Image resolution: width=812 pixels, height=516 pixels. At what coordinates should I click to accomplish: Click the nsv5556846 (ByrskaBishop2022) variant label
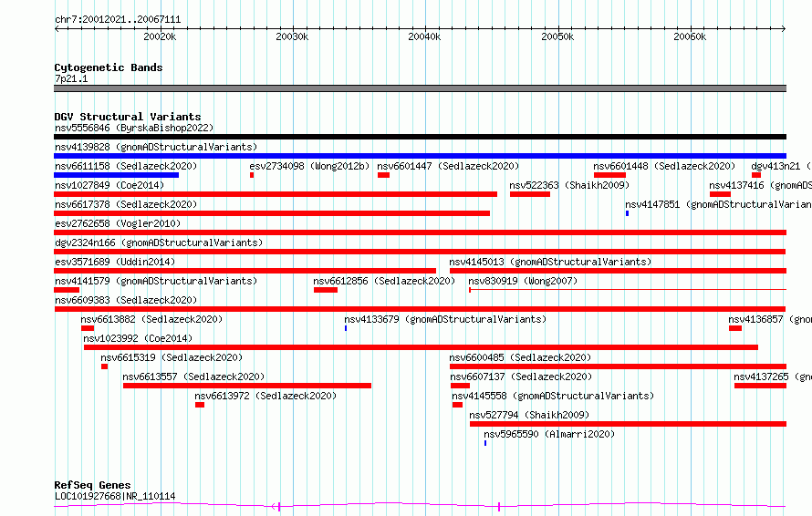pos(134,128)
